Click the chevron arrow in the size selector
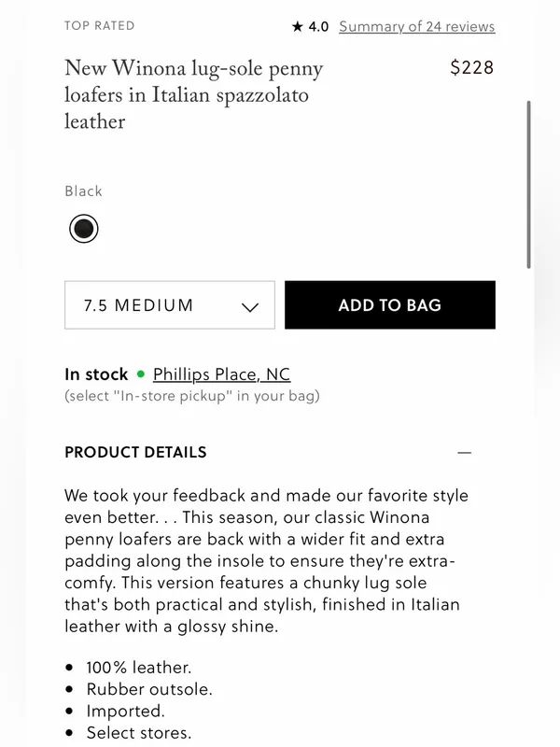 tap(250, 307)
